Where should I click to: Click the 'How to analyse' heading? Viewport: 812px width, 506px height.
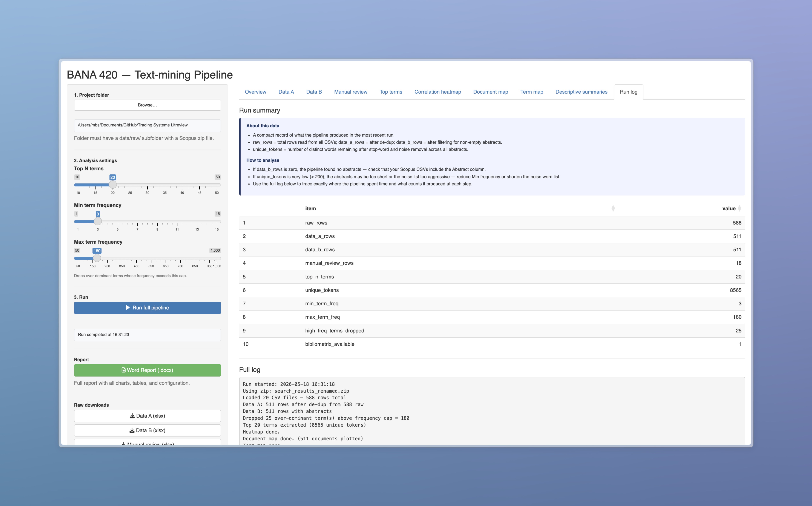(263, 160)
